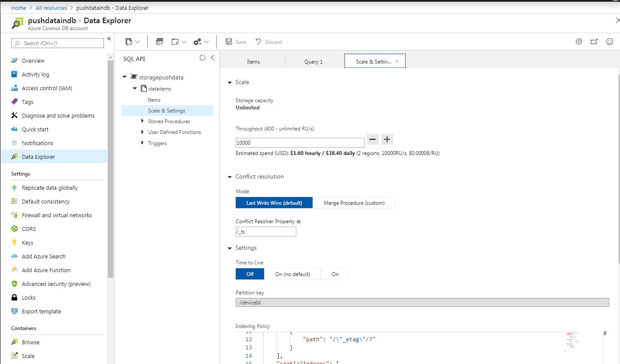Close the Scale & Settings tab

pos(397,61)
